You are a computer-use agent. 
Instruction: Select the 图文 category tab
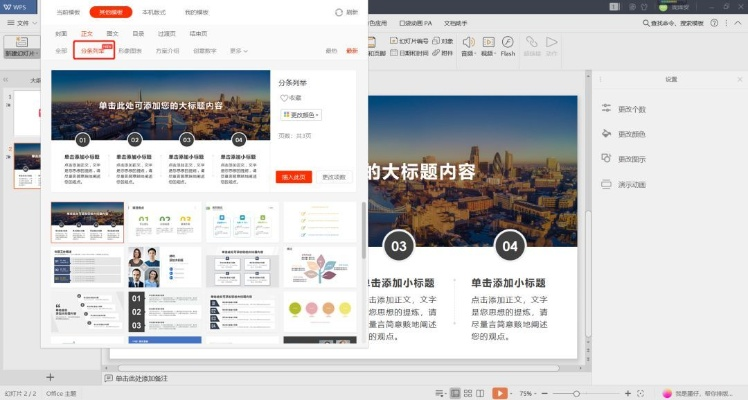(x=113, y=33)
